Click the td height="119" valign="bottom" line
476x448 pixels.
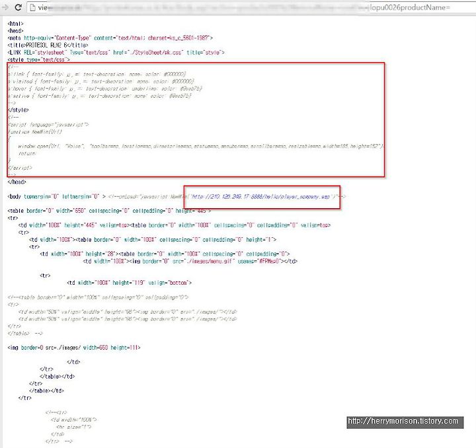coord(130,283)
